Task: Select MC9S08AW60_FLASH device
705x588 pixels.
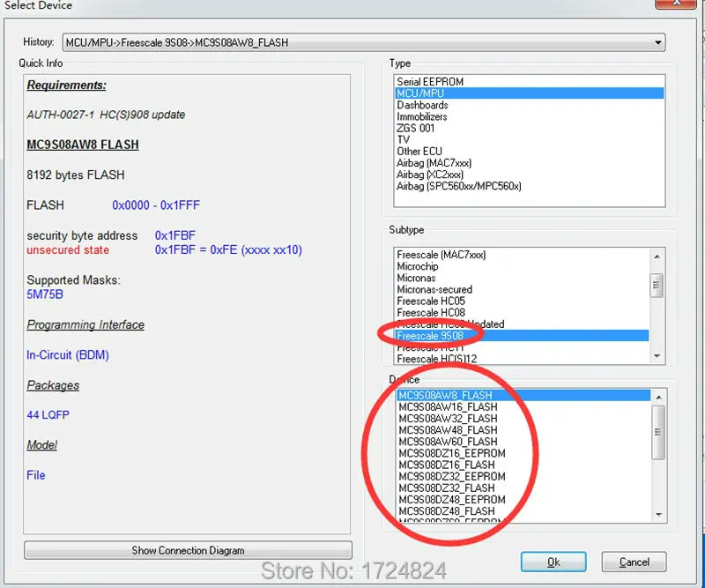Action: click(x=523, y=442)
